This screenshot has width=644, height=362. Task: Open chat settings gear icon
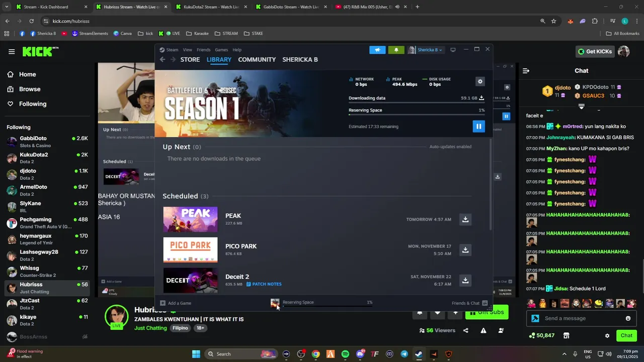(607, 335)
